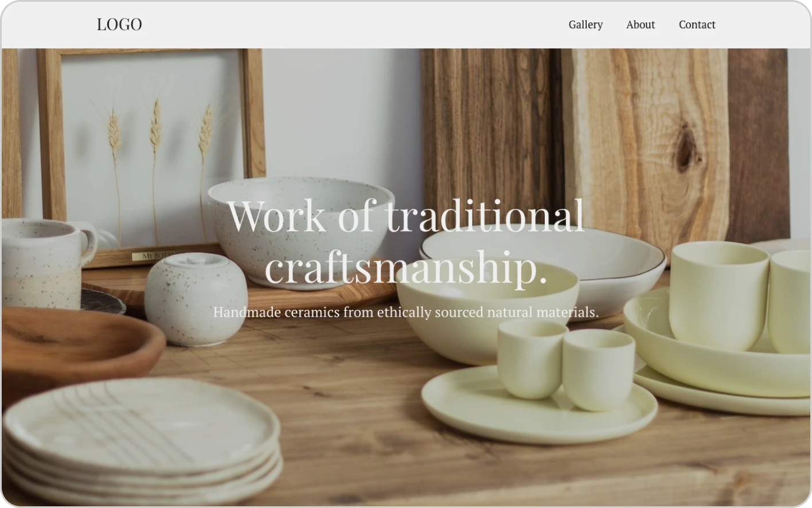Open the Gallery page
The width and height of the screenshot is (812, 508).
(x=585, y=25)
